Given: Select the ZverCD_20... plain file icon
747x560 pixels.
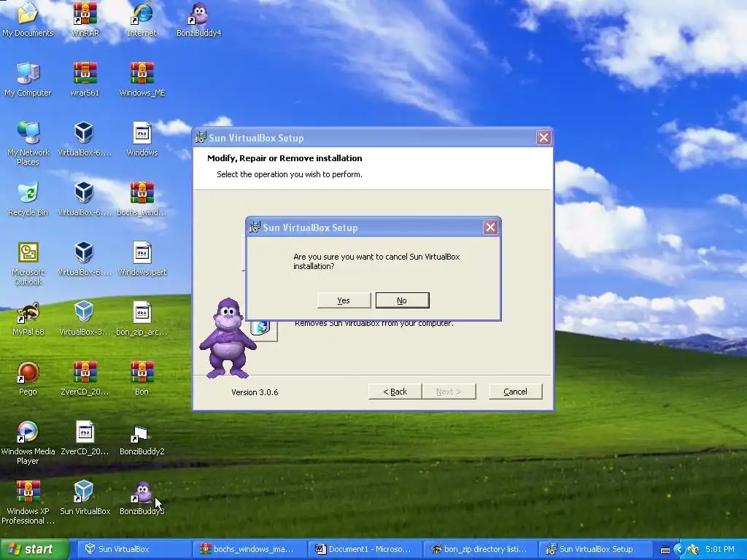Looking at the screenshot, I should tap(85, 438).
